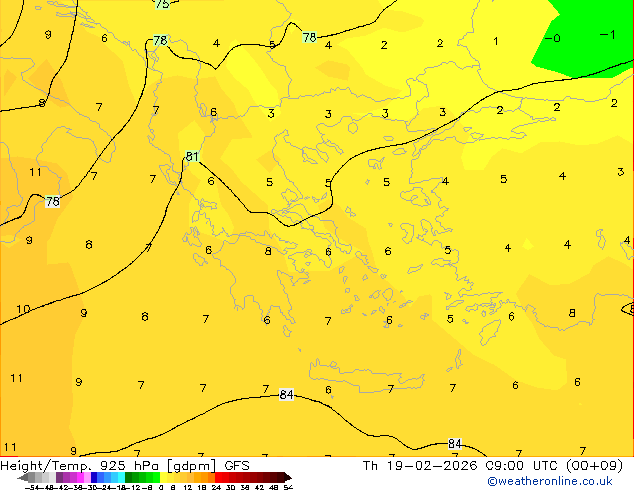The width and height of the screenshot is (634, 490).
Task: Click the (00+09) forecast offset text
Action: (x=595, y=466)
